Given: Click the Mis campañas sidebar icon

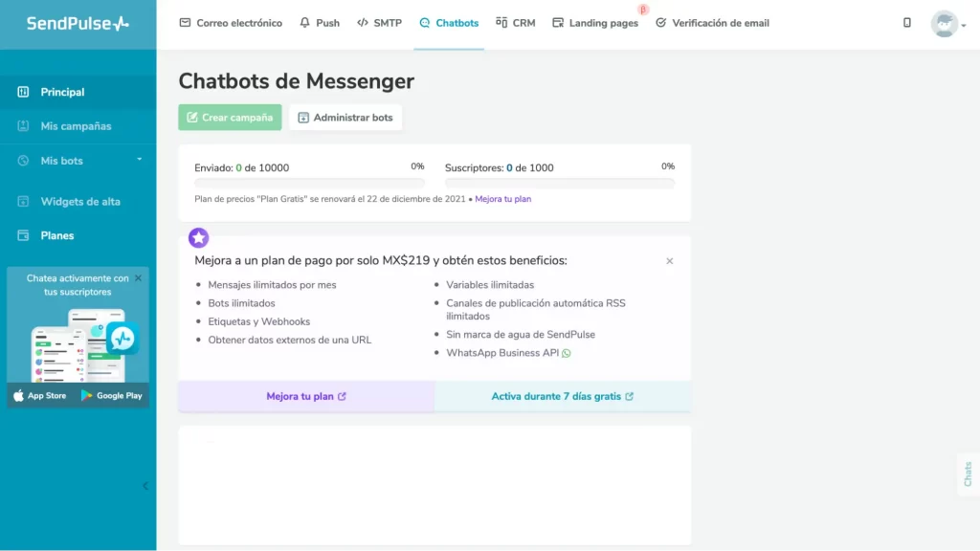Looking at the screenshot, I should (23, 126).
